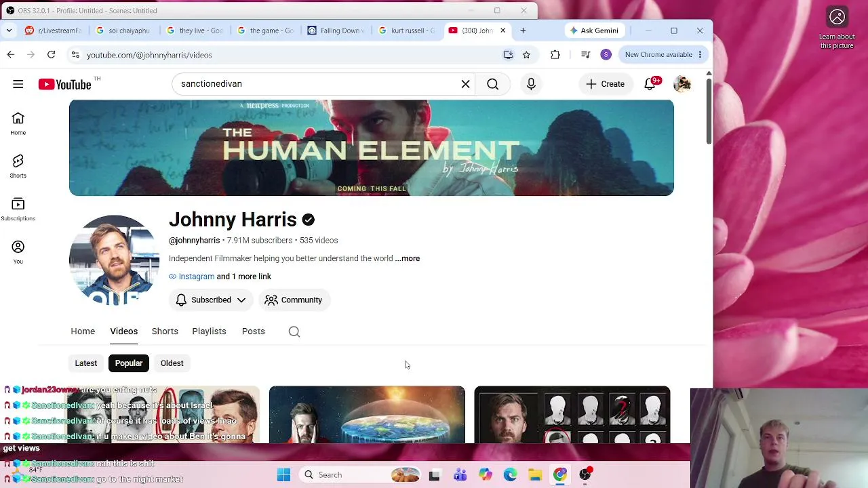The height and width of the screenshot is (488, 868).
Task: Expand the Subscribed notification dropdown
Action: [x=211, y=300]
